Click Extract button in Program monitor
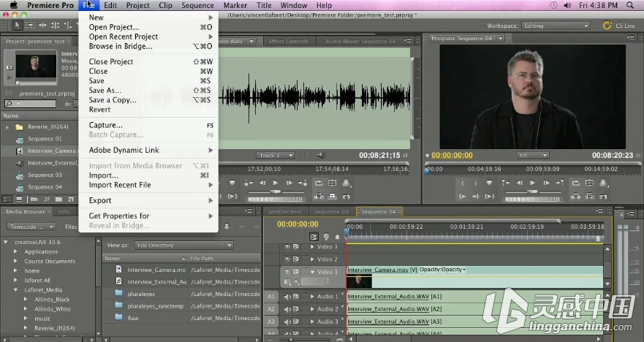 (x=589, y=196)
